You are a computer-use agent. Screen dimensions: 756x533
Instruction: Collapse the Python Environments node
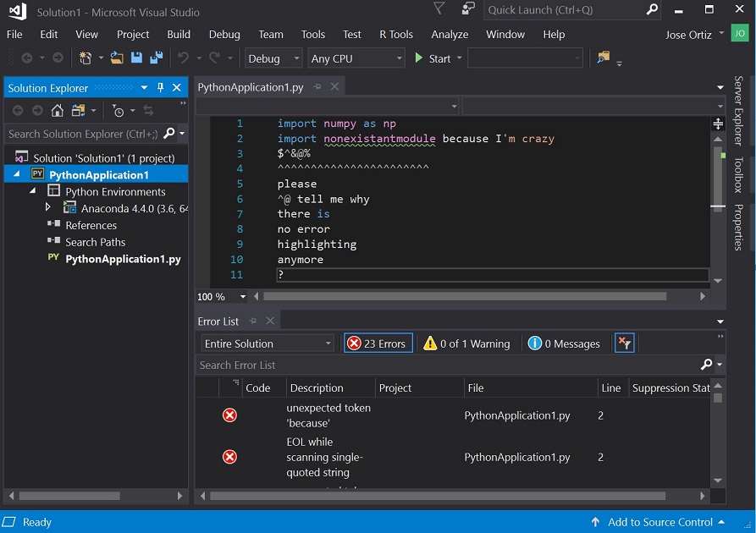click(33, 191)
